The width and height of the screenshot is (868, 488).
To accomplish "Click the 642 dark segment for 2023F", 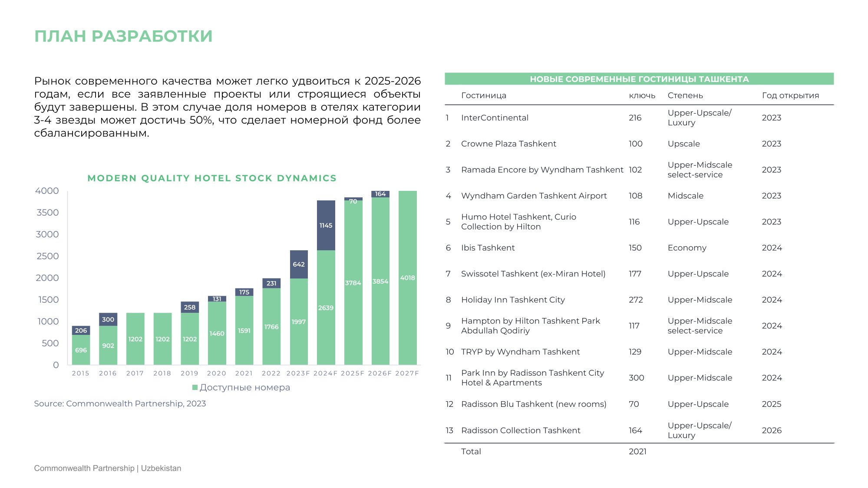I will coord(299,264).
